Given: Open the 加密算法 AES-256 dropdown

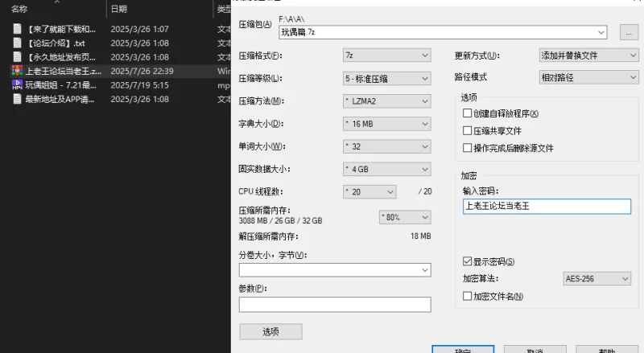Looking at the screenshot, I should click(x=597, y=279).
